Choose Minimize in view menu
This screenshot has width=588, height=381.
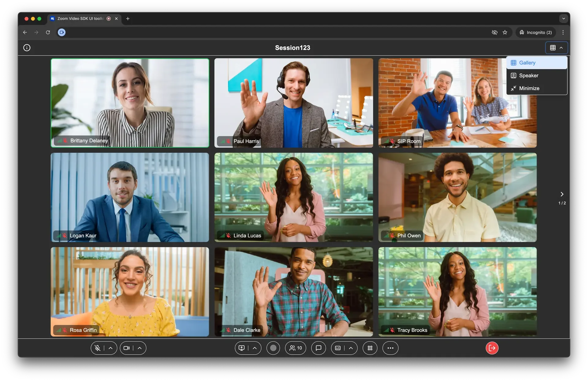click(x=529, y=88)
